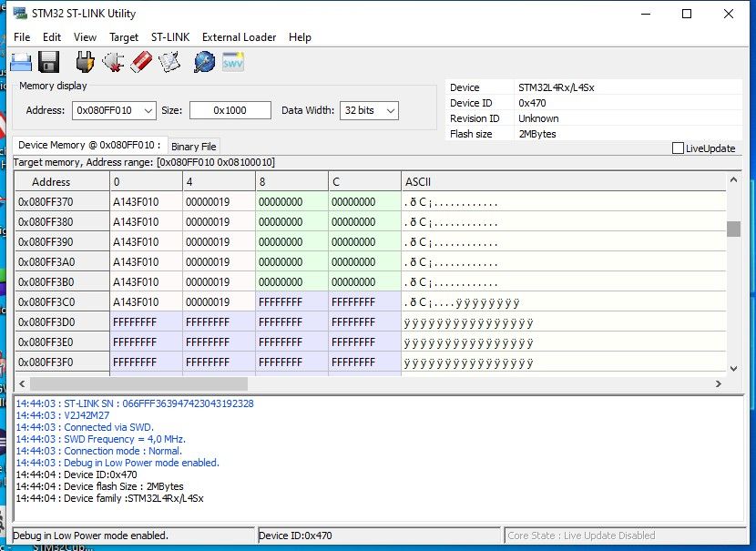Click 00000019 in row 0x080FF390
Screen dimensions: 756x551
point(219,242)
